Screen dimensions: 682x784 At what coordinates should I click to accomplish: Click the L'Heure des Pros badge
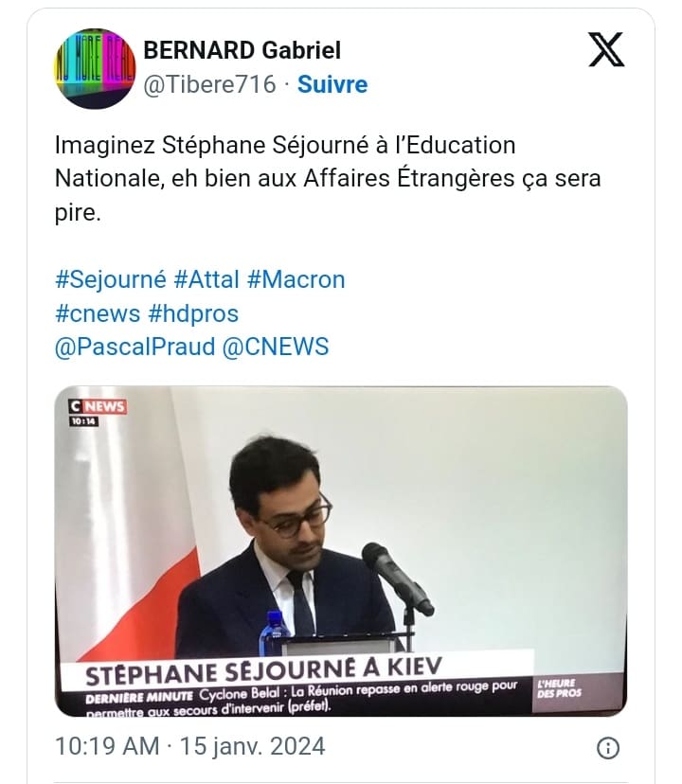click(x=559, y=688)
